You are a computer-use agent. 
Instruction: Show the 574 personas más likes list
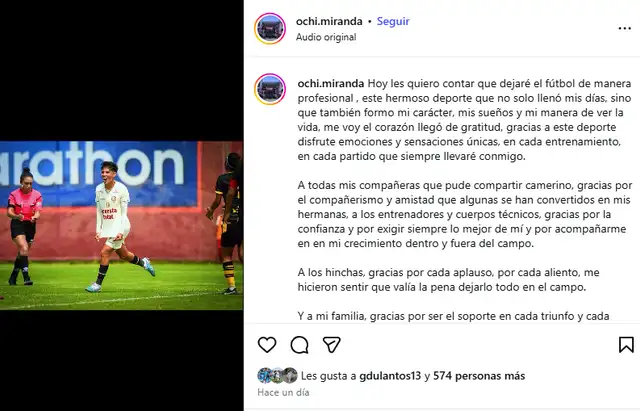point(479,376)
